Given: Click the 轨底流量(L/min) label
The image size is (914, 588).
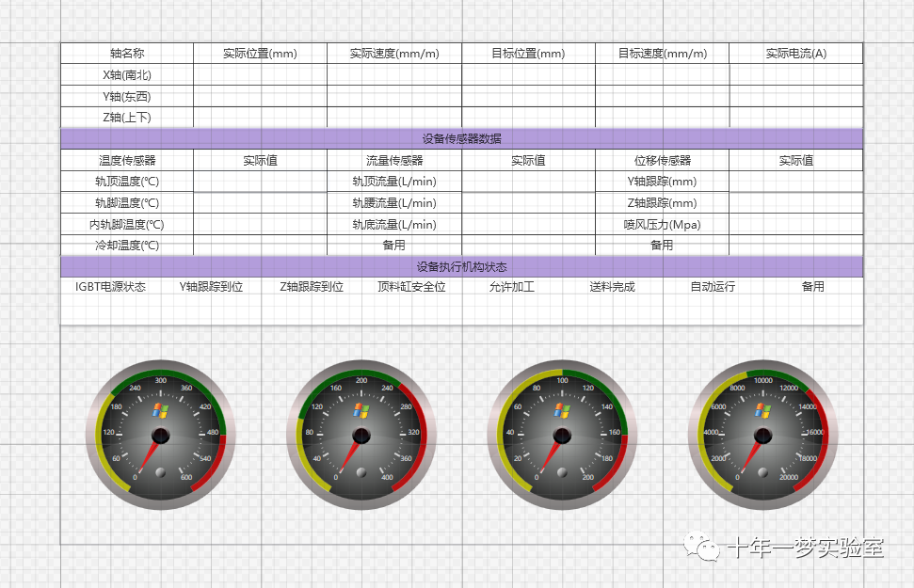Looking at the screenshot, I should (394, 224).
